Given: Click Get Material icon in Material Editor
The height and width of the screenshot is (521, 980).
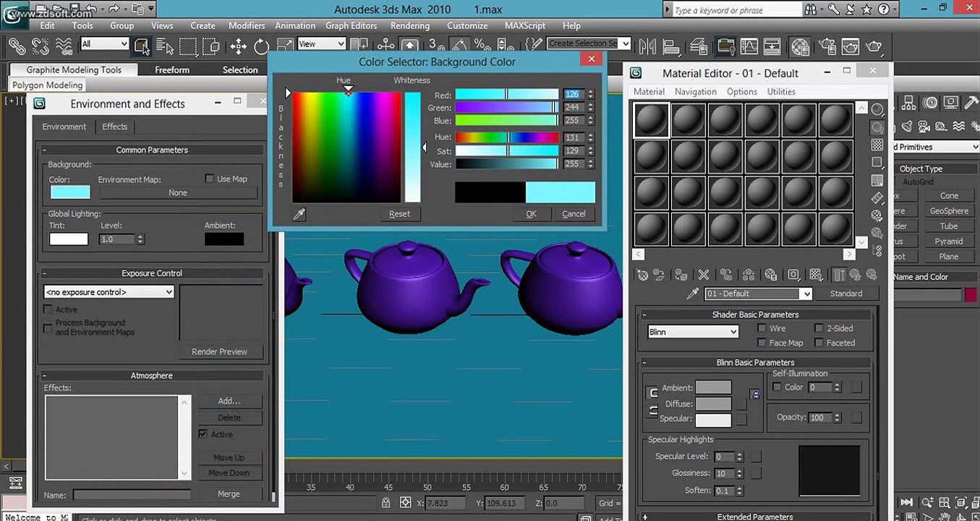Looking at the screenshot, I should coord(642,275).
